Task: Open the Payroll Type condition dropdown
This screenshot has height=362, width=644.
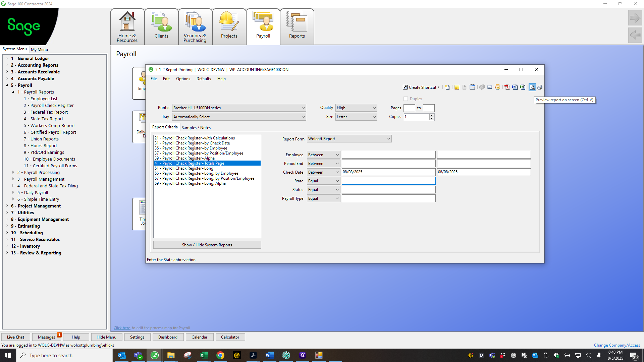Action: coord(323,198)
